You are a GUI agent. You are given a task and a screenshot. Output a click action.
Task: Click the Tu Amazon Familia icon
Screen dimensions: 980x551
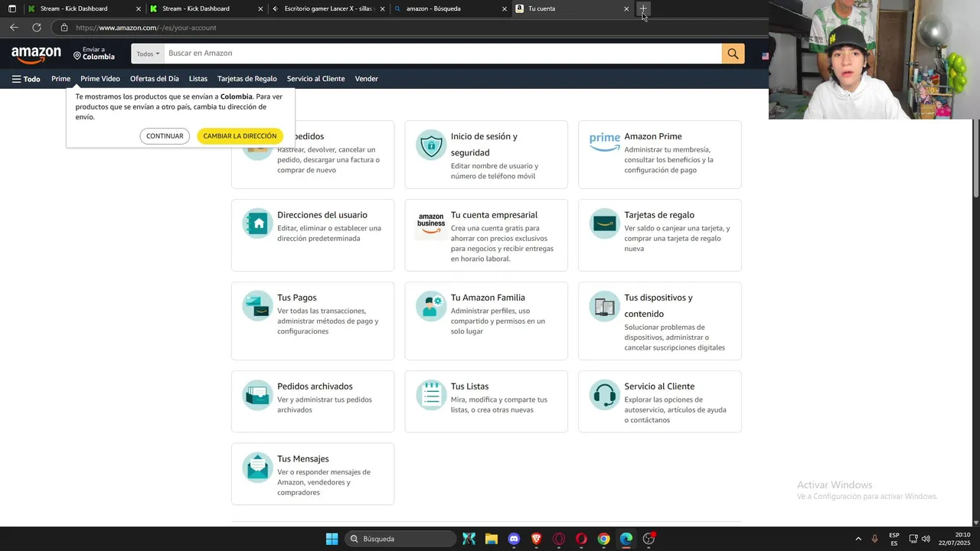coord(431,306)
